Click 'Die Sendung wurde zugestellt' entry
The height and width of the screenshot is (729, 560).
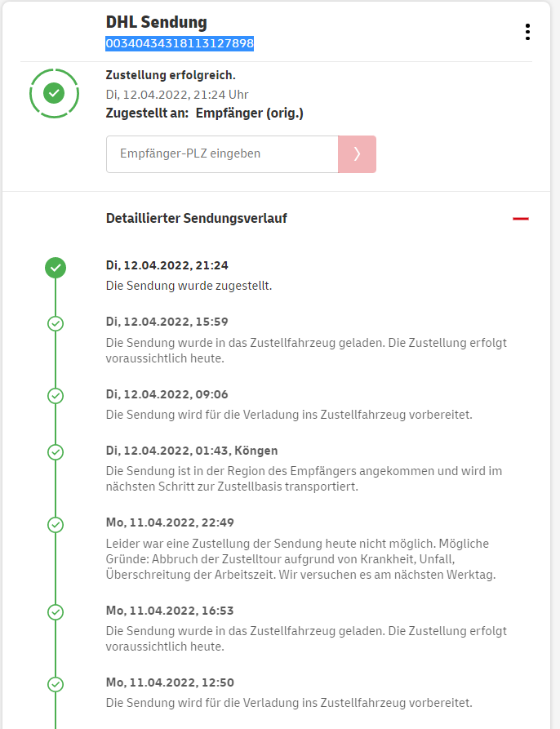[189, 286]
